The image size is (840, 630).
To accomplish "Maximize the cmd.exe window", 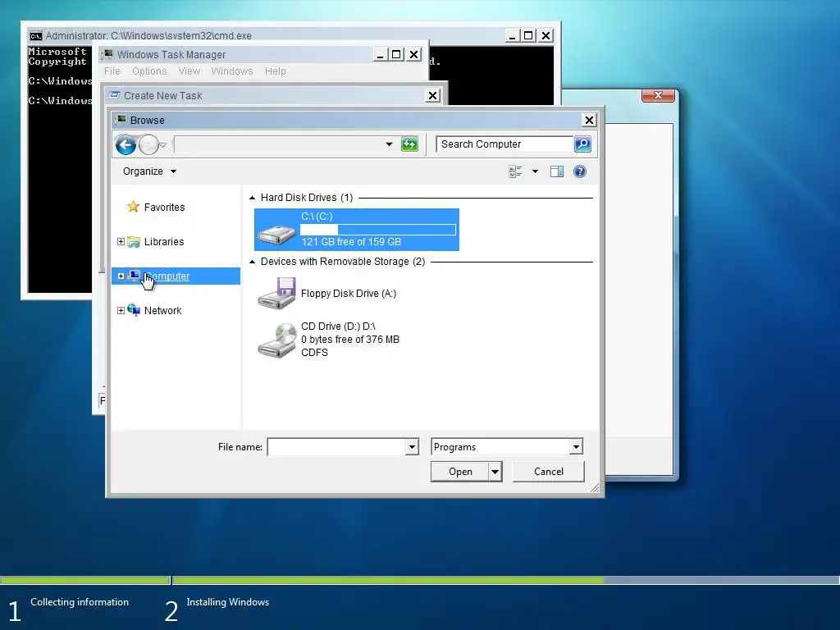I will tap(528, 35).
